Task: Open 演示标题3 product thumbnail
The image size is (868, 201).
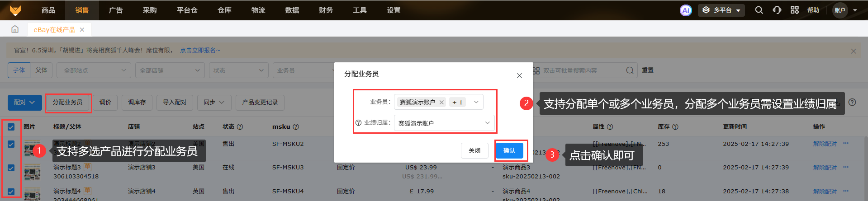Action: (x=32, y=172)
